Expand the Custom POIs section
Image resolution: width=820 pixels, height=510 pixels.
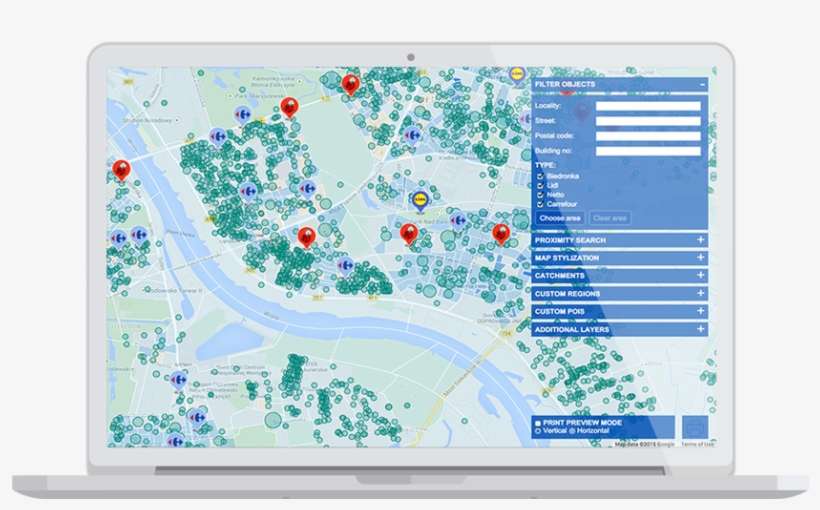700,311
